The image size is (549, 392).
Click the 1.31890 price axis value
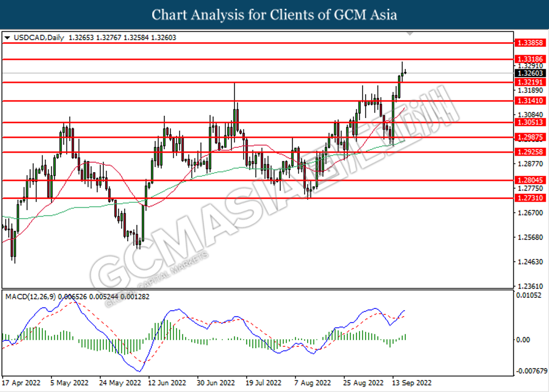tap(530, 90)
